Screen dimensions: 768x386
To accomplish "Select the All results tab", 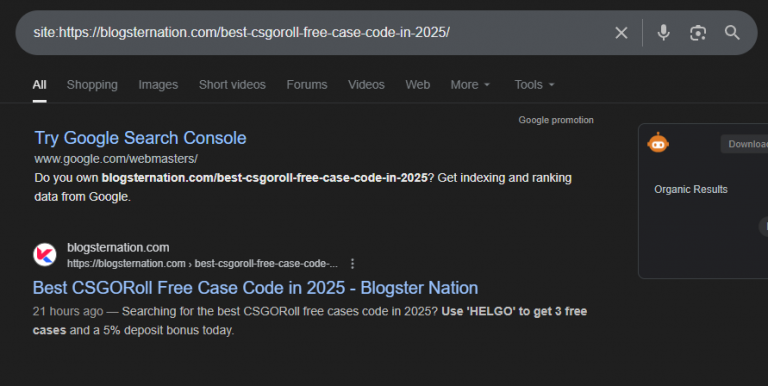I will (39, 85).
